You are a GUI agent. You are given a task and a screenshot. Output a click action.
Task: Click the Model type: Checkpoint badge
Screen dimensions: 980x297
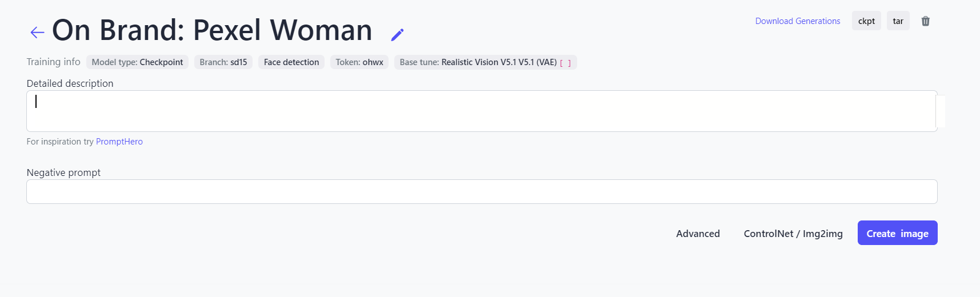click(x=137, y=62)
